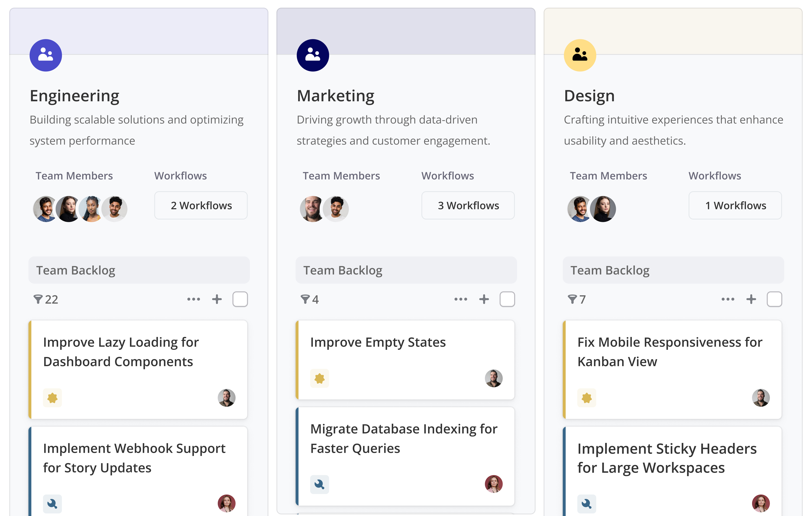Viewport: 812px width, 516px height.
Task: Open more options for Engineering backlog
Action: coord(193,299)
